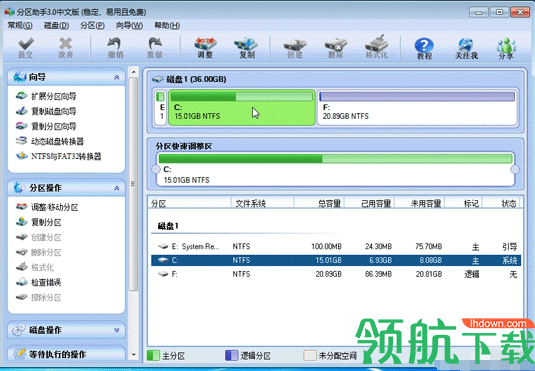The image size is (535, 371).
Task: Click the 撤销 (undo) toolbar icon
Action: 115,48
